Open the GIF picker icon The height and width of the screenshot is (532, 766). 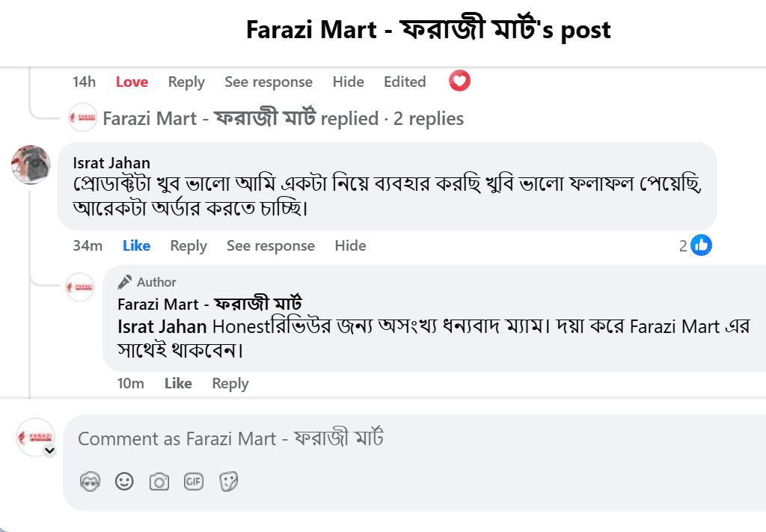coord(194,482)
